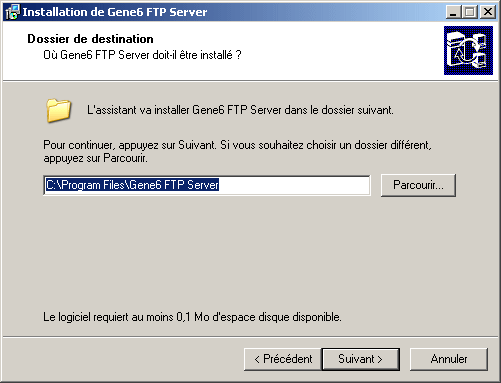The image size is (501, 383).
Task: Open the folder browser via Parcourir...
Action: coord(418,185)
